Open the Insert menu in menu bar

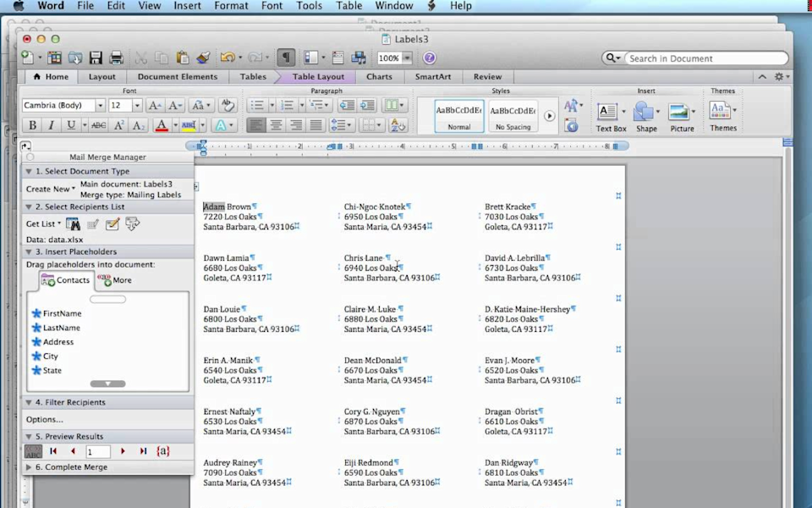188,6
